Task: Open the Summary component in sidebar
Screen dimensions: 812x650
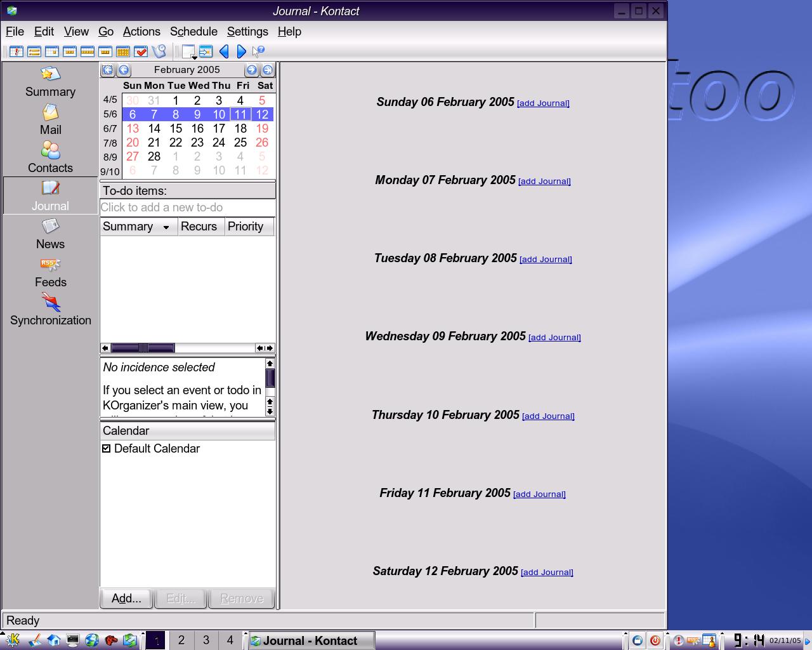Action: (50, 82)
